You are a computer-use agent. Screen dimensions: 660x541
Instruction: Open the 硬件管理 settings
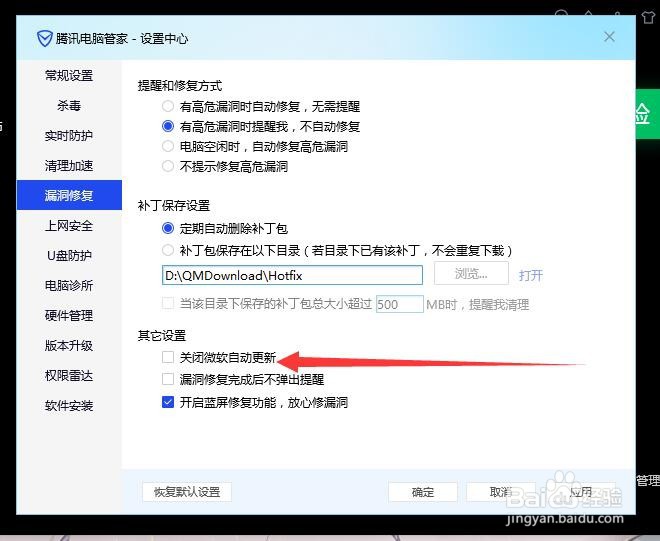69,315
